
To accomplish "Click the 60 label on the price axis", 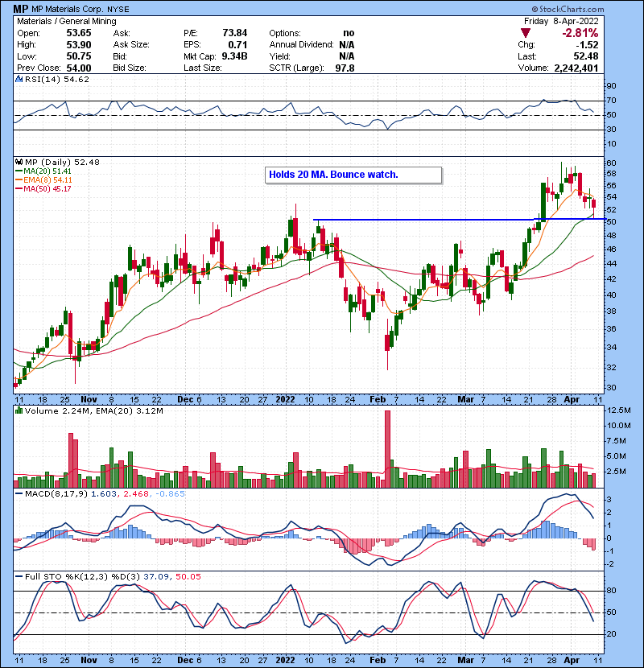I will (x=611, y=163).
